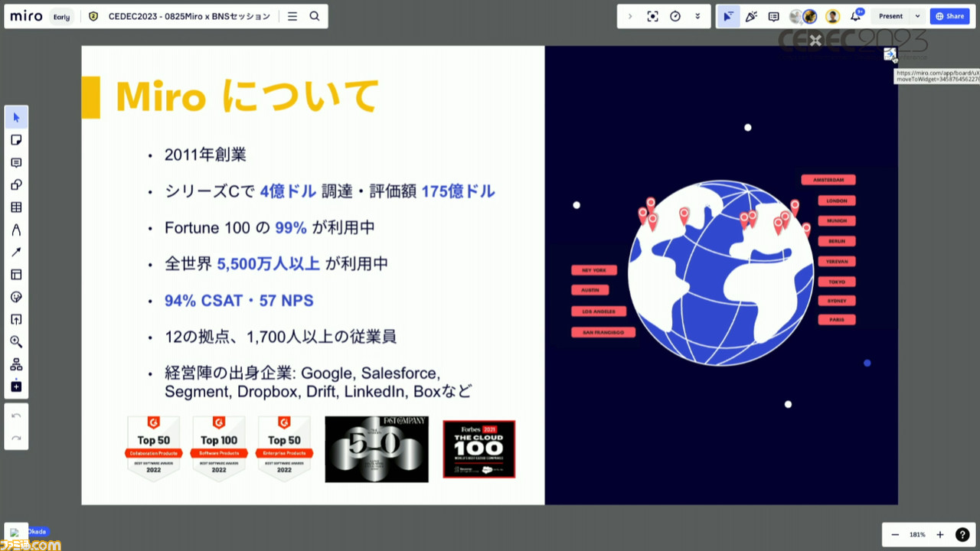
Task: Toggle collaborators' cursors visibility
Action: tap(728, 16)
